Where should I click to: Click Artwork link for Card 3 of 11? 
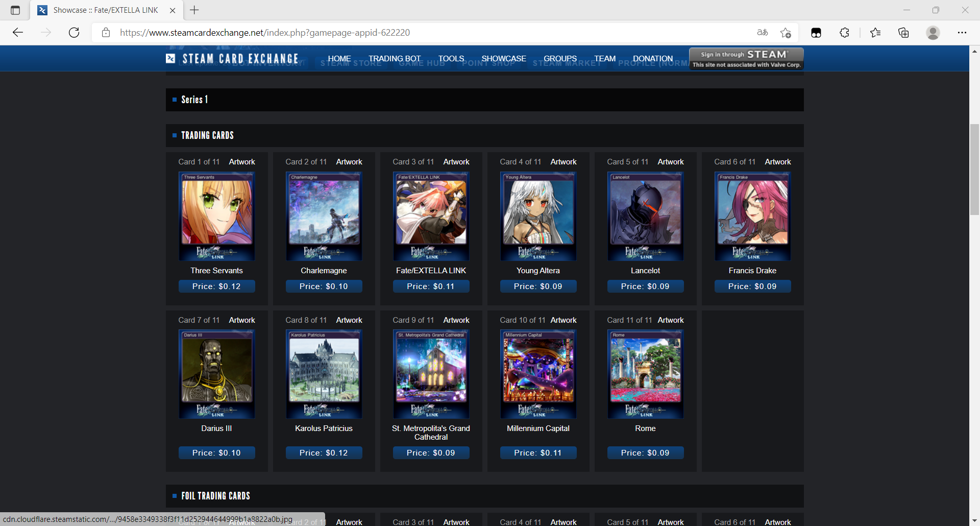tap(456, 162)
